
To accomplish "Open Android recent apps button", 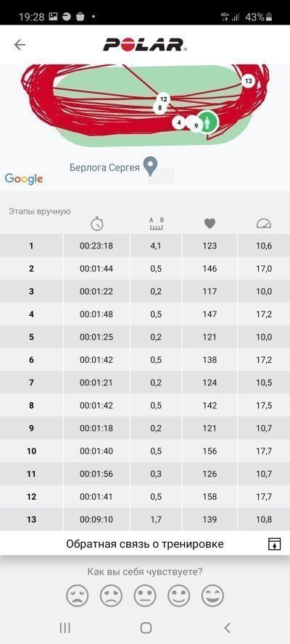I will [x=65, y=627].
